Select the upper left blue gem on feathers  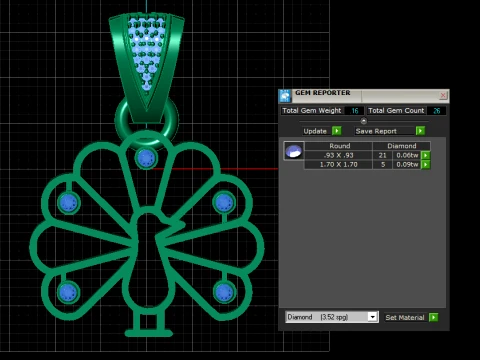point(69,202)
